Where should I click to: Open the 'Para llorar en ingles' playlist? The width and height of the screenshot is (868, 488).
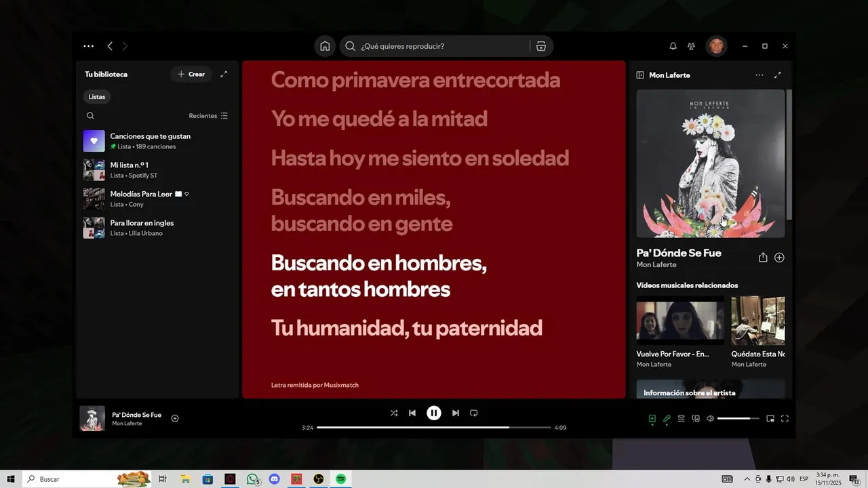point(157,228)
